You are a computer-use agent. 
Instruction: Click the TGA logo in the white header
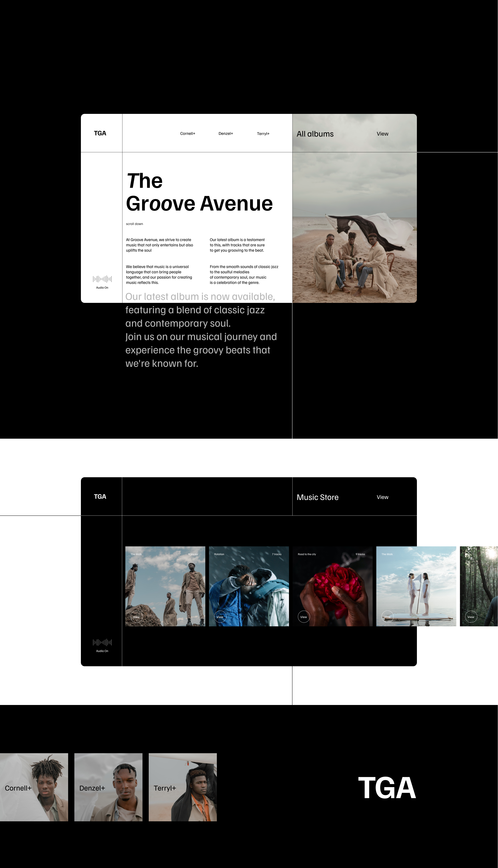[100, 133]
